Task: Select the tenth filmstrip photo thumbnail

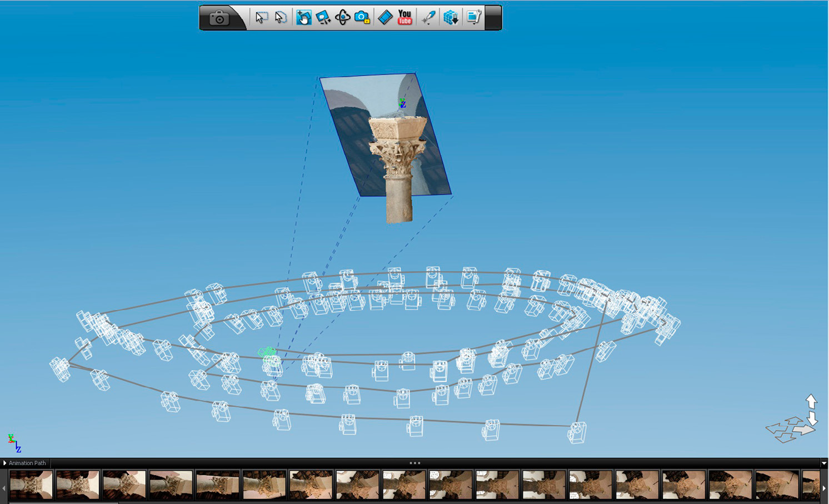Action: click(x=451, y=485)
